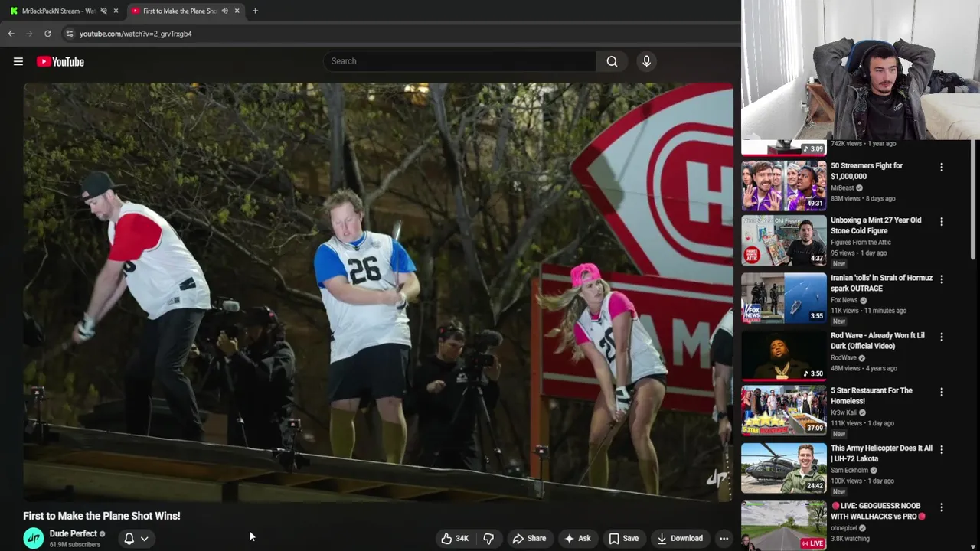Share the video

(529, 539)
